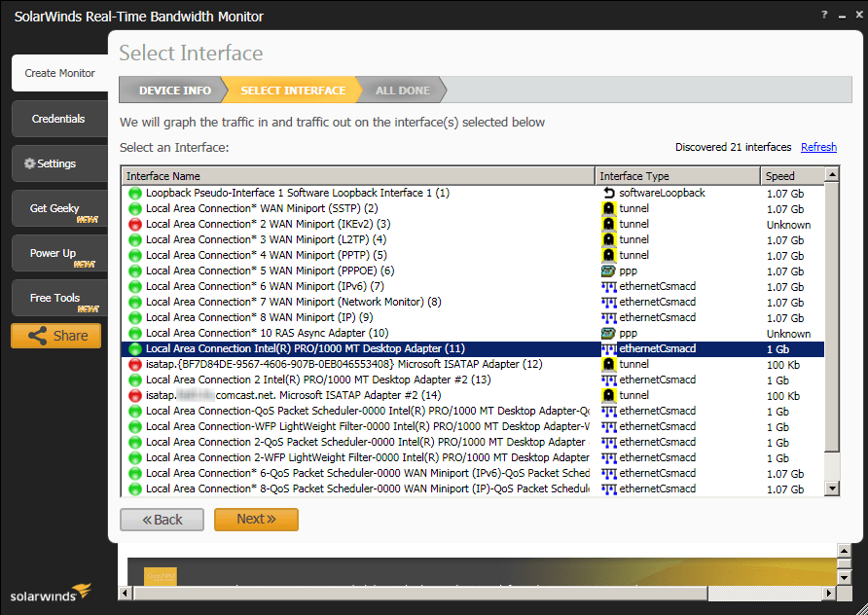Click the ppp icon in the PPPOE row
Image resolution: width=868 pixels, height=615 pixels.
click(609, 271)
